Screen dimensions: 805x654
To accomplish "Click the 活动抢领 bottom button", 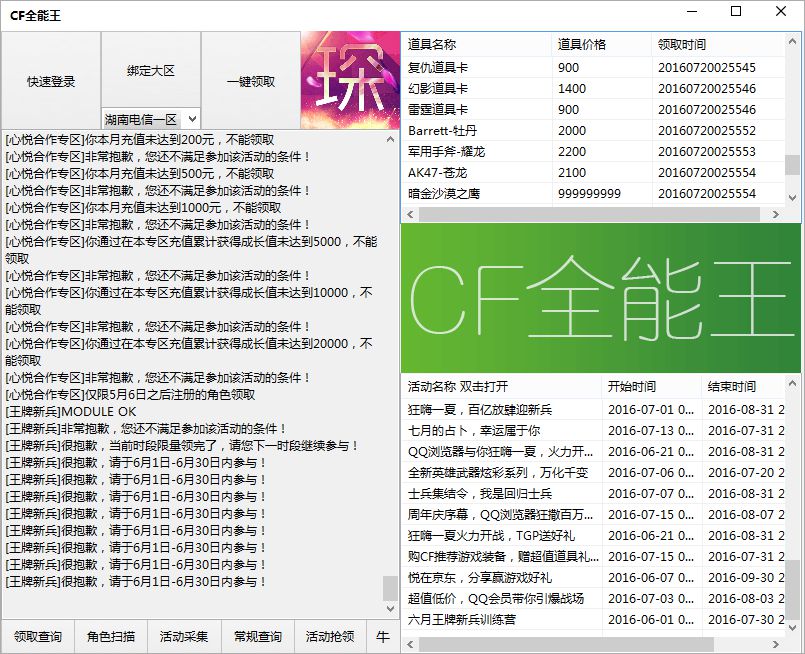I will (x=330, y=637).
